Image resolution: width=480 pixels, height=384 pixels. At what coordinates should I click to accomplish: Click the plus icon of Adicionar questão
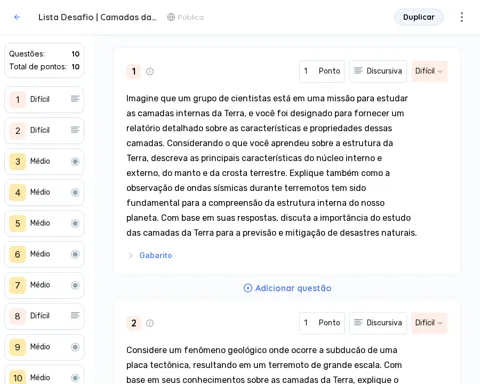248,288
